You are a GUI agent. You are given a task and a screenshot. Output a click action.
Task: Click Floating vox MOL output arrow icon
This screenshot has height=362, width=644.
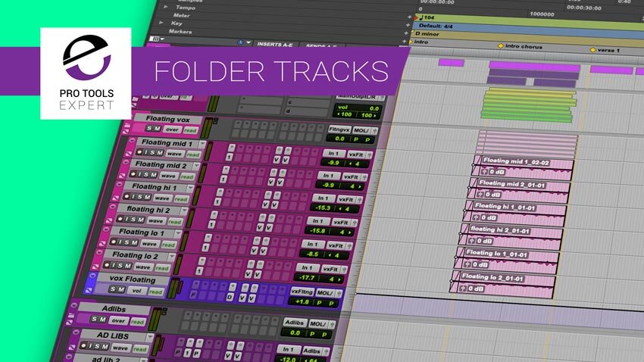(x=374, y=131)
